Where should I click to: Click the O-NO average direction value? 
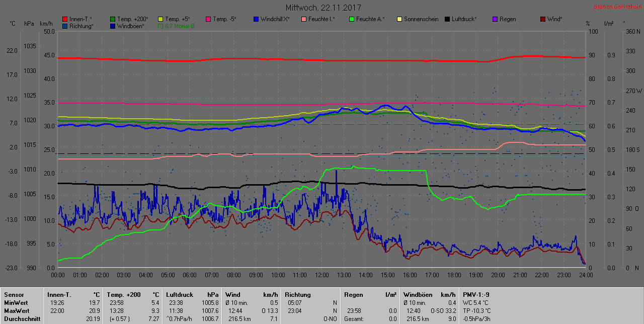tap(330, 319)
